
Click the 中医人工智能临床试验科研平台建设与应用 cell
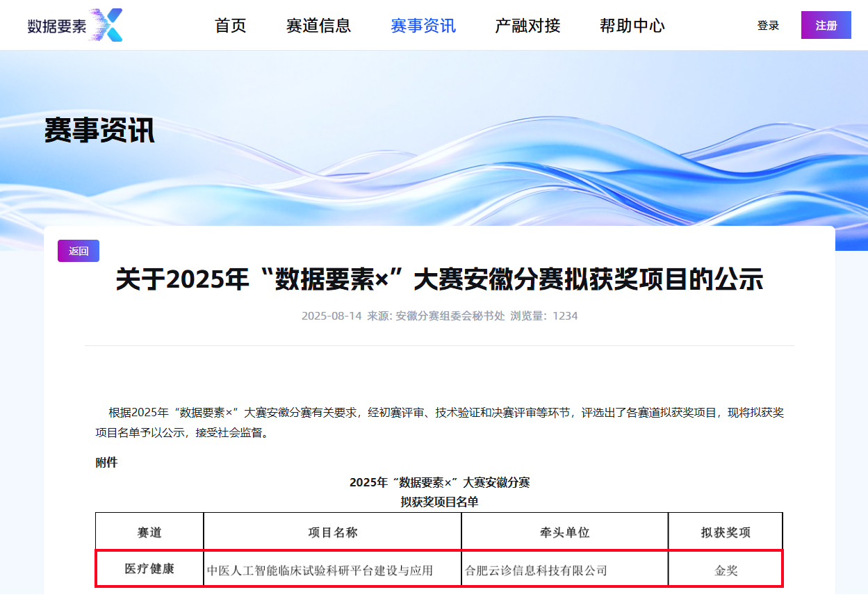[x=332, y=569]
